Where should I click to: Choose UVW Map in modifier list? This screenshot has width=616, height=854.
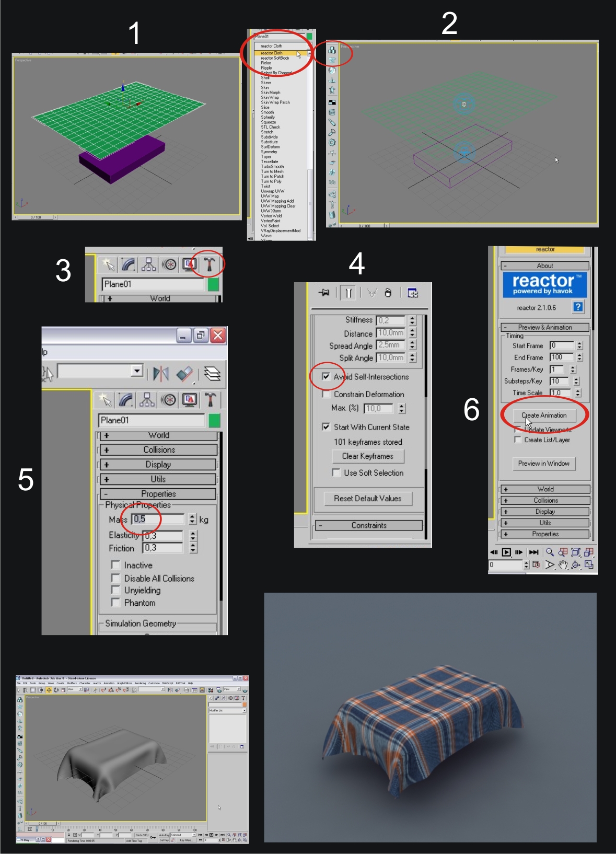[x=270, y=196]
